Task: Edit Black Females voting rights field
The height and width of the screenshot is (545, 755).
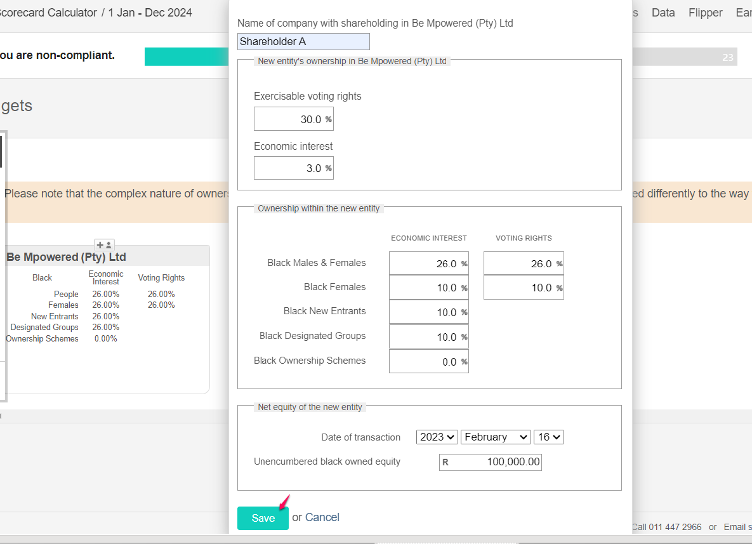Action: 523,287
